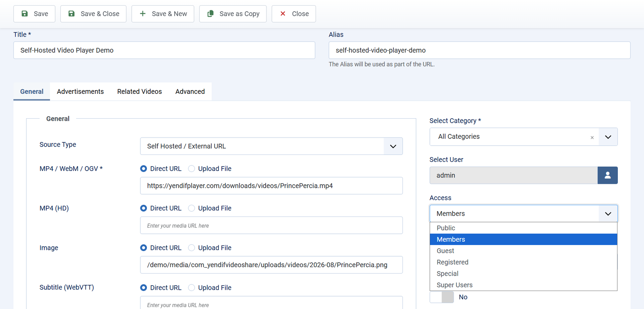The height and width of the screenshot is (309, 644).
Task: Edit the MP4 video URL field
Action: 271,186
